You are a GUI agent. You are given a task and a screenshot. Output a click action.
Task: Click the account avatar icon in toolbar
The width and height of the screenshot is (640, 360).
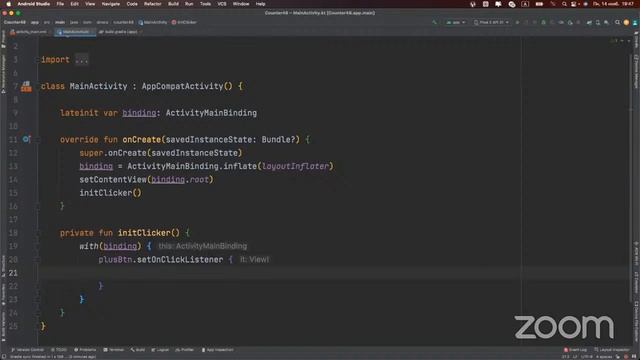coord(635,22)
